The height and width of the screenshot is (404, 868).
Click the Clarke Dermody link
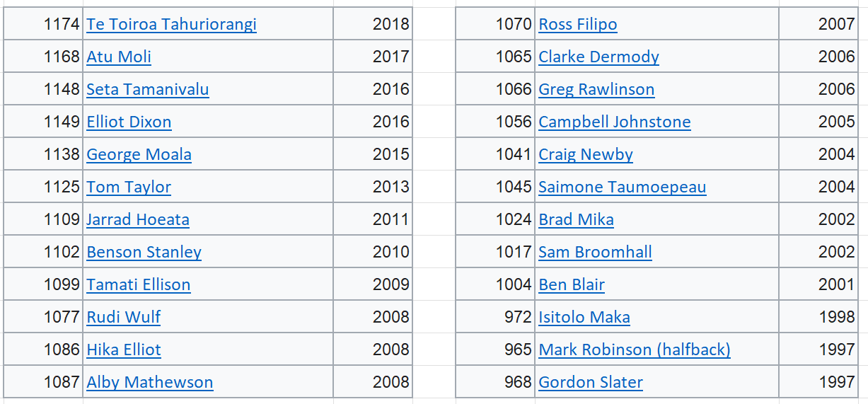pyautogui.click(x=598, y=57)
